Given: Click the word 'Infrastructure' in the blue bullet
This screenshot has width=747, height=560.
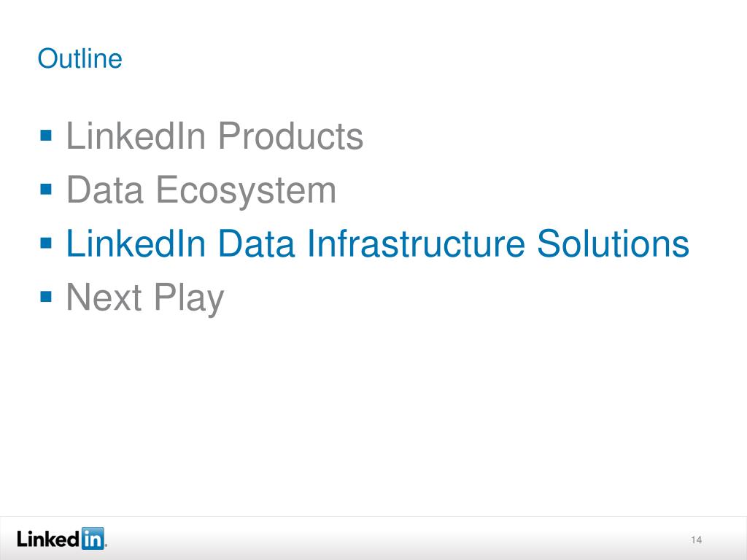Looking at the screenshot, I should tap(416, 244).
